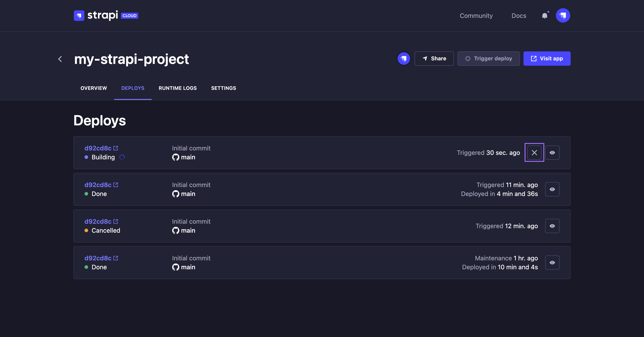Cancel the currently Building deployment

pos(534,152)
